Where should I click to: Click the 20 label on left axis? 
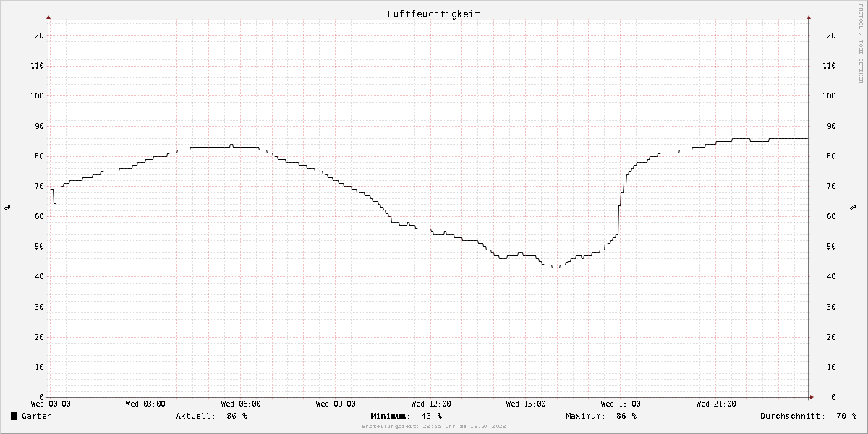click(39, 337)
